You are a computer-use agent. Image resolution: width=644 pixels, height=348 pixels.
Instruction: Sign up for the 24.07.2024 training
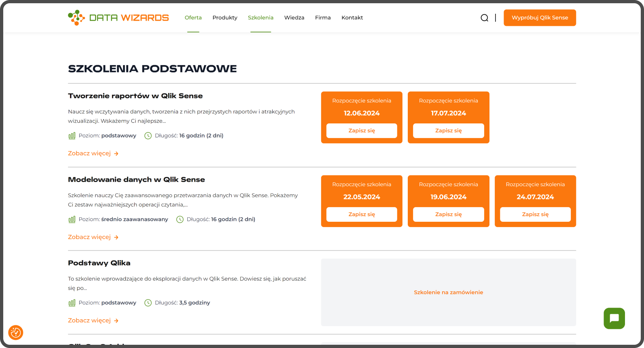[535, 214]
